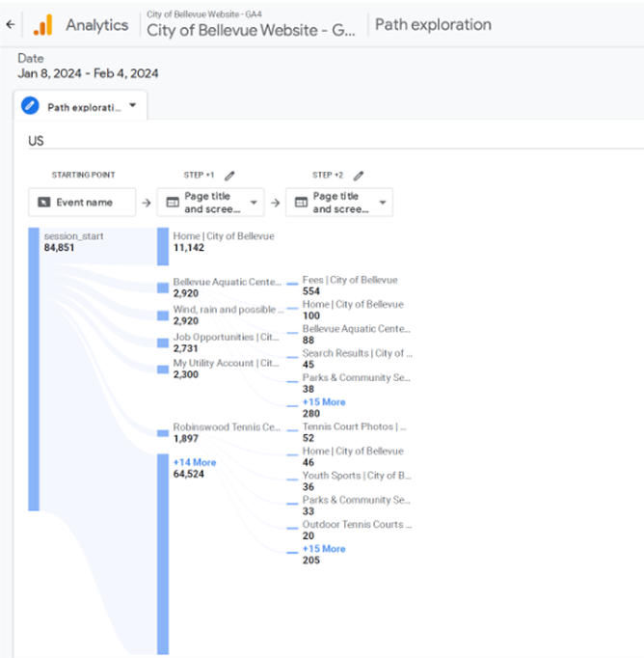Image resolution: width=644 pixels, height=658 pixels.
Task: Click the Step +1 page title icon
Action: pyautogui.click(x=173, y=203)
